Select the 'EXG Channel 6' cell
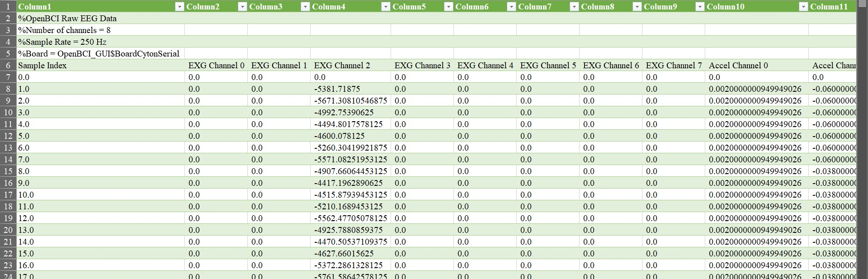The image size is (868, 279). (611, 66)
